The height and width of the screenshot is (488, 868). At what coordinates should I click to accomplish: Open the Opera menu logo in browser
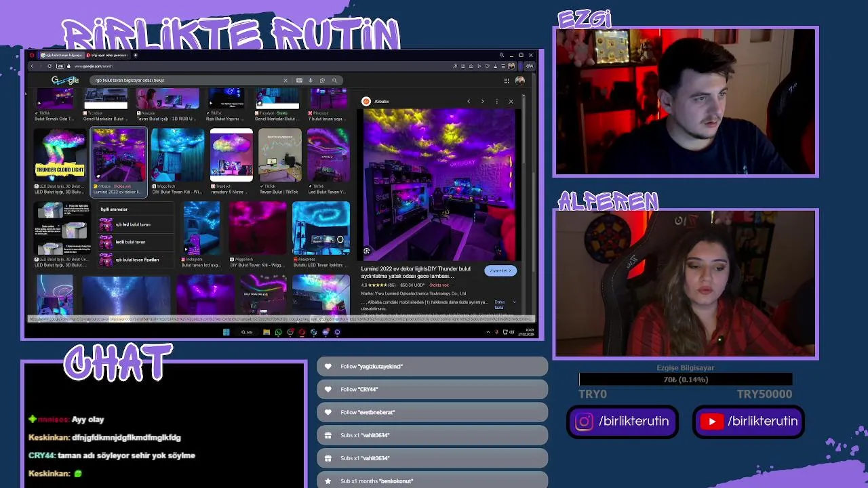pyautogui.click(x=33, y=55)
